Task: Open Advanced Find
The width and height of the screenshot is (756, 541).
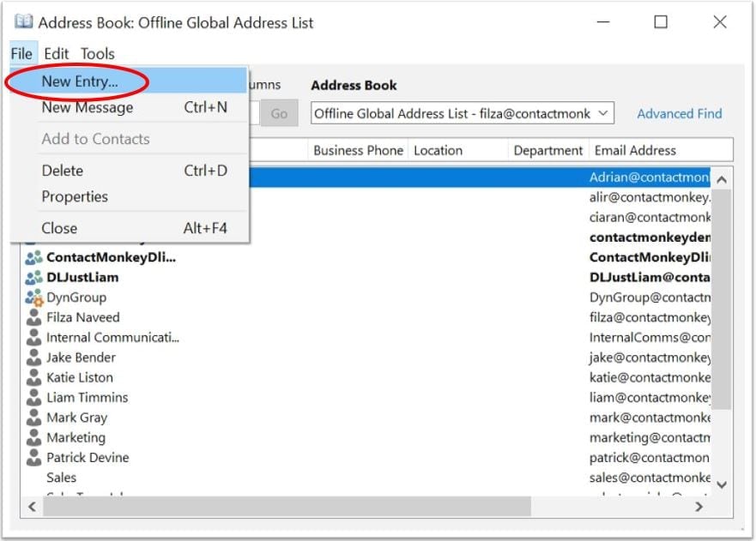Action: pyautogui.click(x=679, y=112)
